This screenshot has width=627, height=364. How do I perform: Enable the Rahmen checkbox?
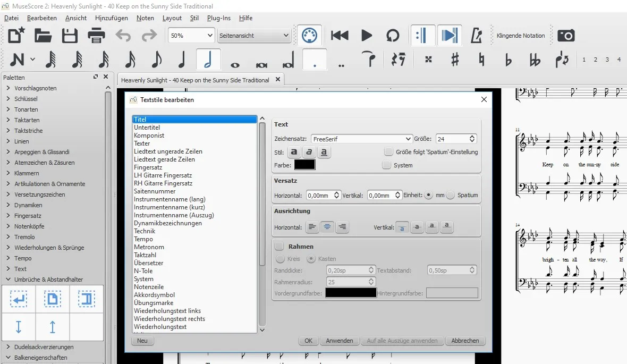tap(279, 246)
